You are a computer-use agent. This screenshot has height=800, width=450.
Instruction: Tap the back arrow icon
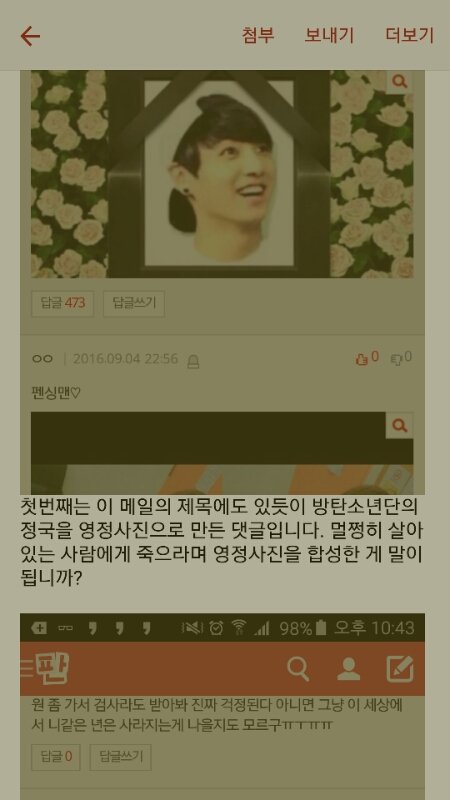pos(30,36)
